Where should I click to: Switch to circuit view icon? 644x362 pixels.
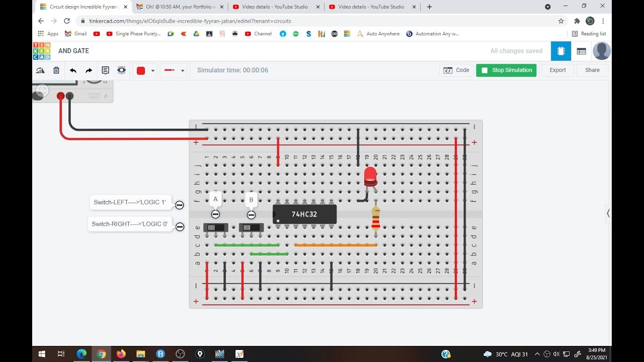click(561, 51)
